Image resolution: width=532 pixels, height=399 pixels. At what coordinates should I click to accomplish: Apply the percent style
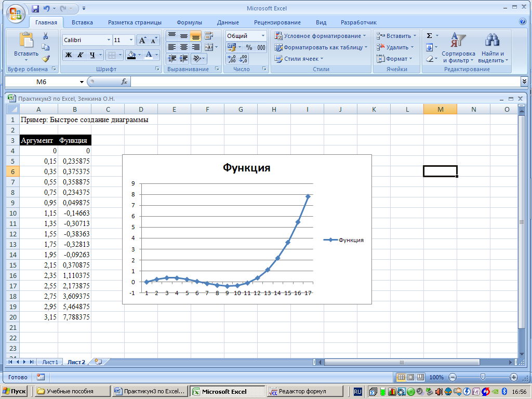(249, 47)
